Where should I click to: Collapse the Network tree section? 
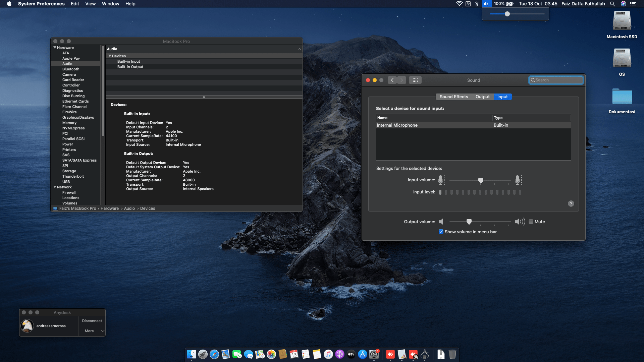(x=55, y=187)
